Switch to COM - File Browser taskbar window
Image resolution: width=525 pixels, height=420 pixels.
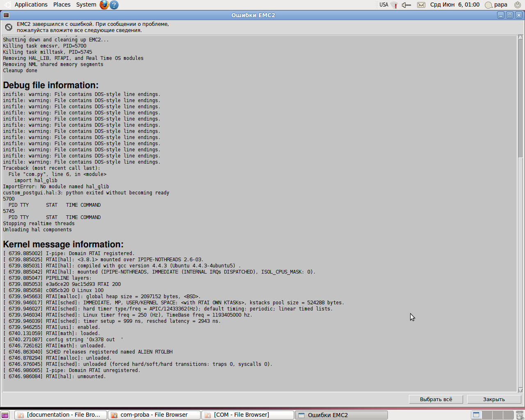click(248, 415)
